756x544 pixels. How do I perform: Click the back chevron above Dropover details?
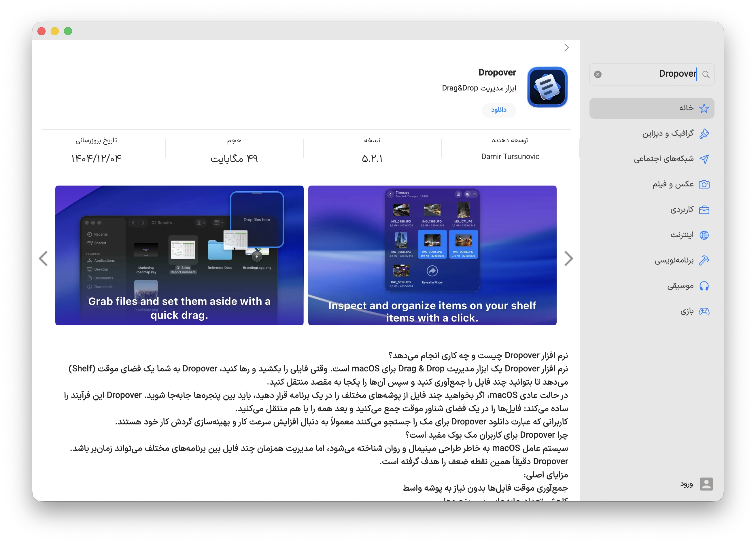click(567, 47)
